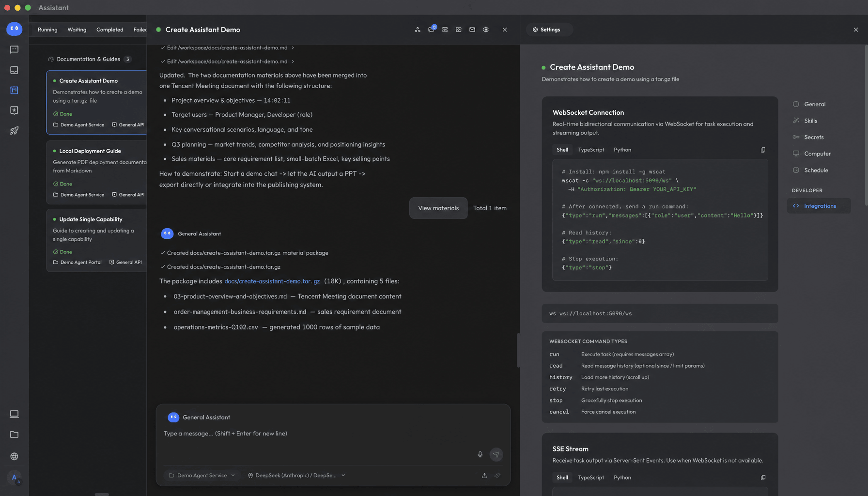
Task: Select Python tab in SSE Stream
Action: [x=622, y=478]
